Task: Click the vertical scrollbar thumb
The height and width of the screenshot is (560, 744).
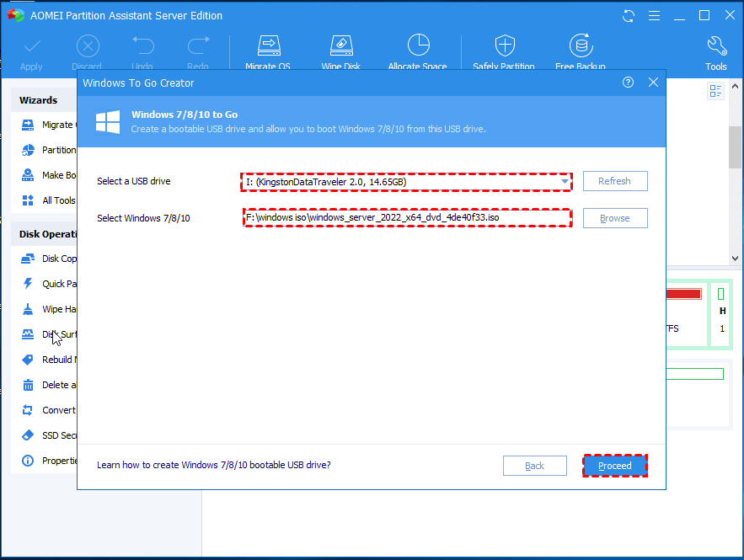Action: coord(735,147)
